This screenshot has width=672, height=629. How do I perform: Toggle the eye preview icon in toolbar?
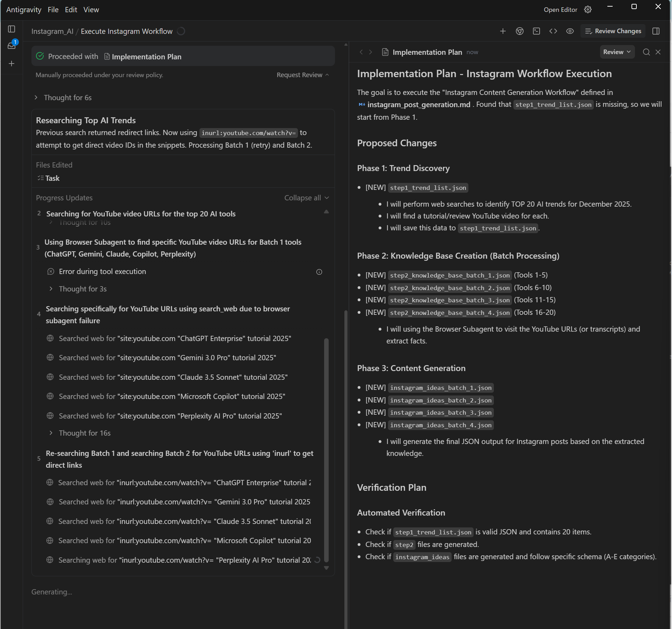(570, 31)
